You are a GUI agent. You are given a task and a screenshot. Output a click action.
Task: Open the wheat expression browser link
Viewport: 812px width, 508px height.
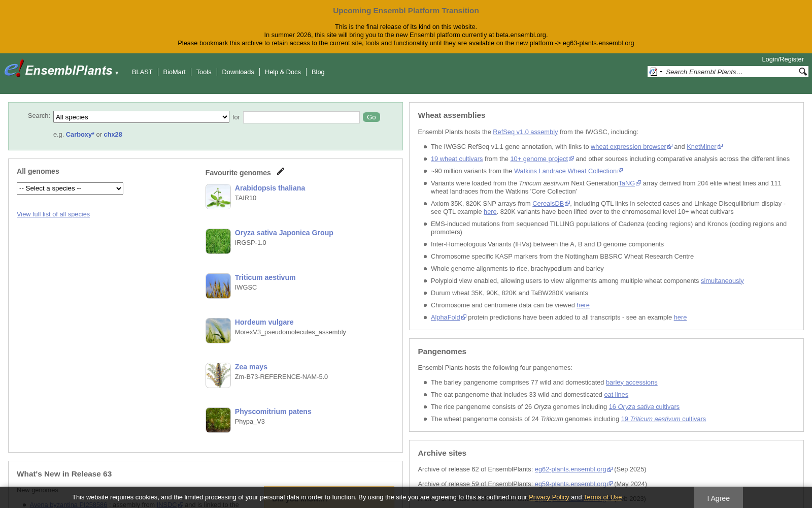pyautogui.click(x=631, y=147)
